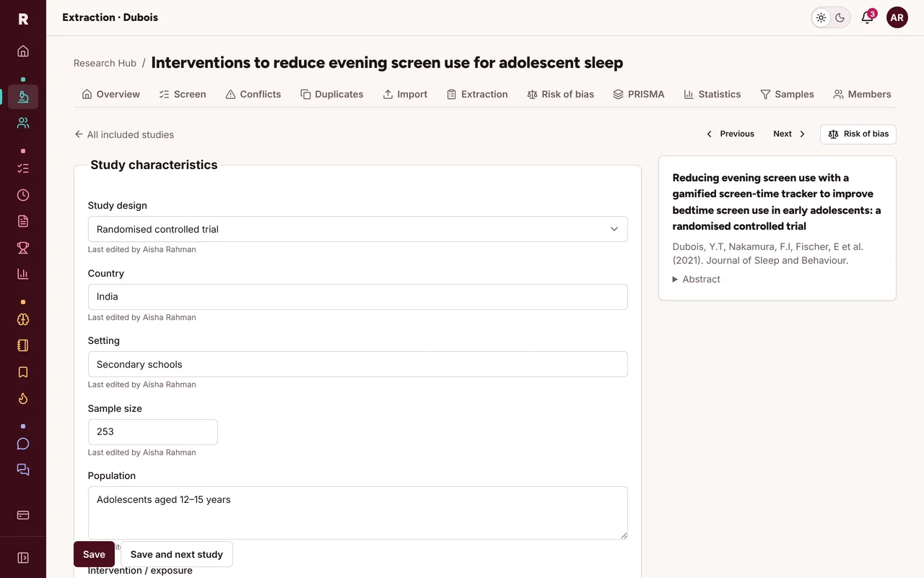Click the Save button
The image size is (924, 578).
[x=94, y=554]
